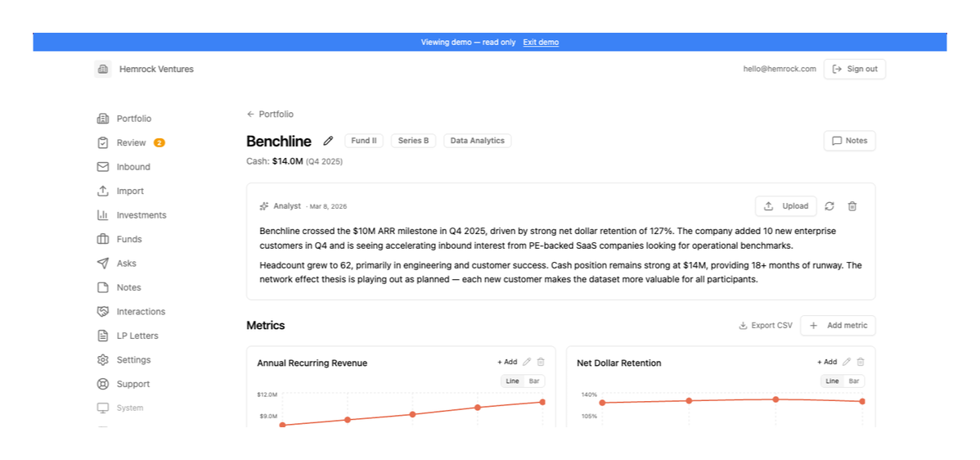Click the last data point on ARR chart
This screenshot has height=460, width=980.
click(542, 402)
